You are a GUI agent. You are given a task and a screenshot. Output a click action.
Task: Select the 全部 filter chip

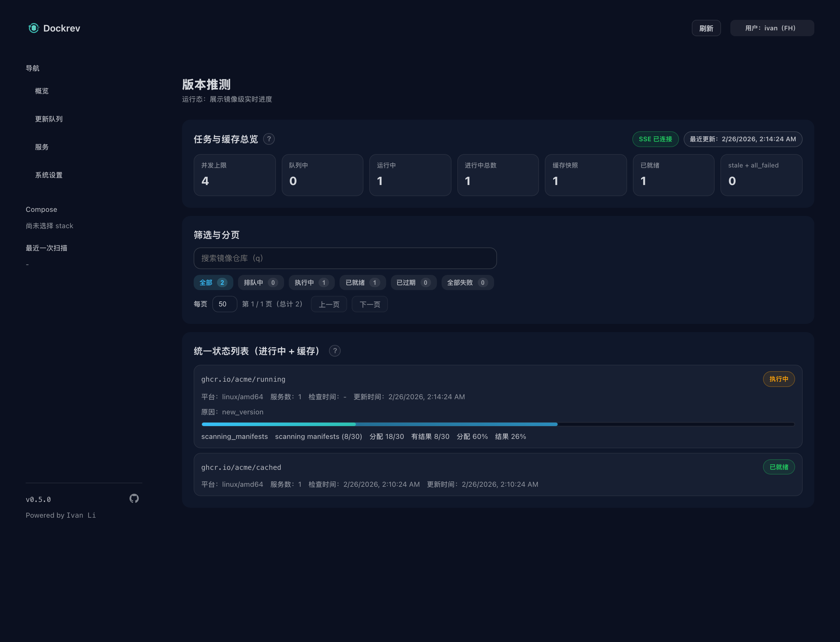[213, 282]
